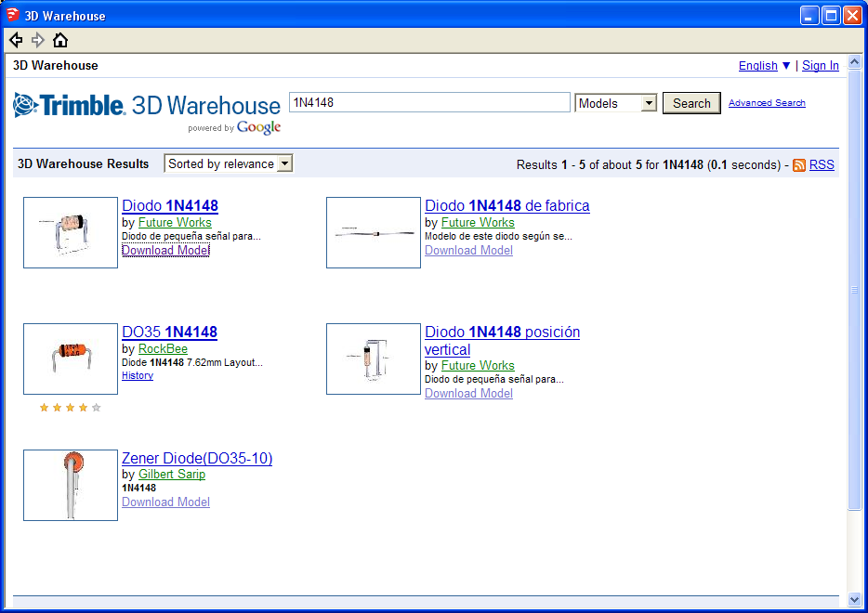Click description 'Modelo de este diodo según se...'
Image resolution: width=868 pixels, height=613 pixels.
pyautogui.click(x=498, y=236)
